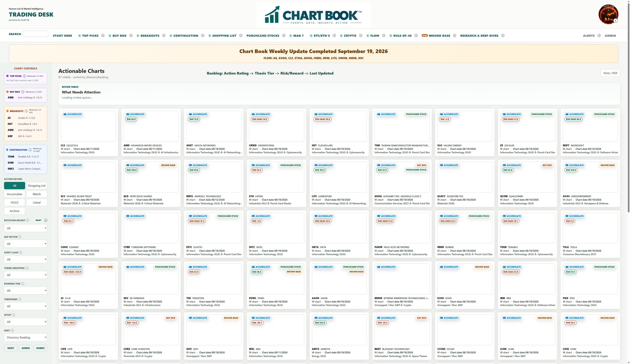Select the All action rating filter

[15, 186]
